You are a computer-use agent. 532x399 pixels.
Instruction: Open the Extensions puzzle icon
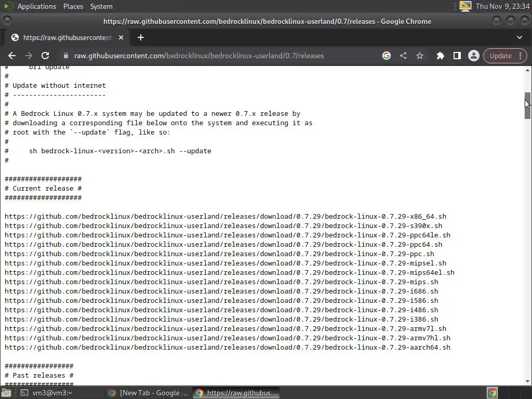coord(441,56)
